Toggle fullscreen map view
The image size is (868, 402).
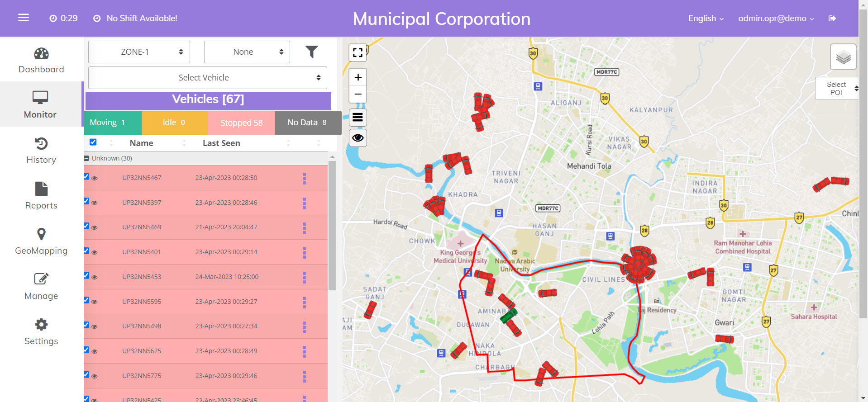(x=358, y=52)
